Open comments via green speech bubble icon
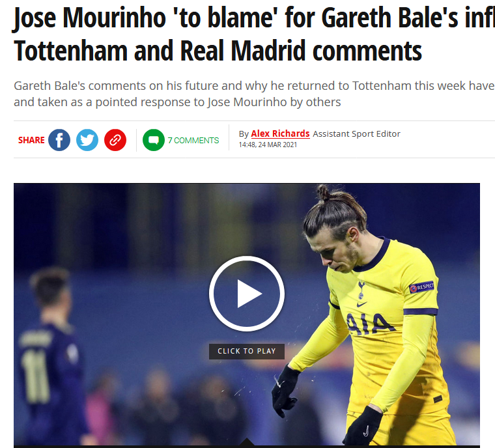 pos(154,140)
